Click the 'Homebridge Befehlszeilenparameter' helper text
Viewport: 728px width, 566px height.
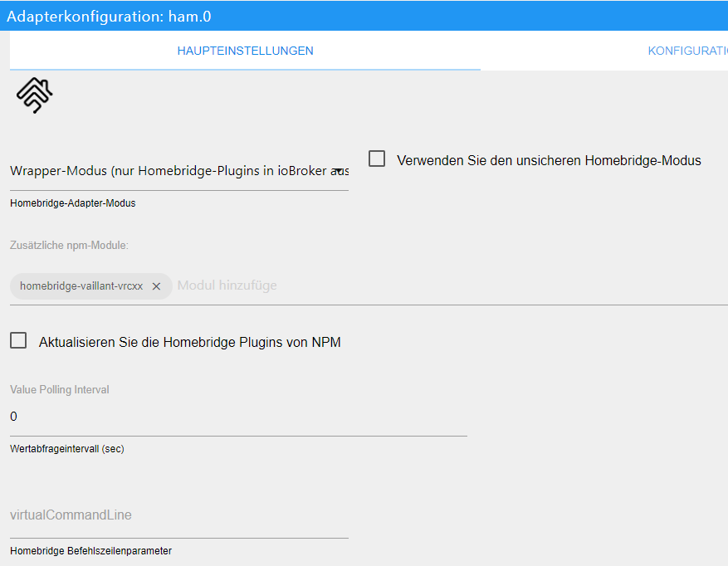coord(90,551)
